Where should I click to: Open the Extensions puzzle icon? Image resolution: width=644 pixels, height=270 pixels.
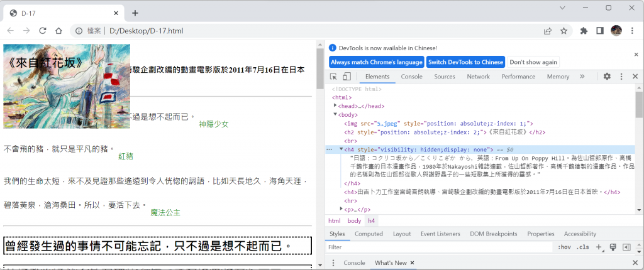click(584, 31)
